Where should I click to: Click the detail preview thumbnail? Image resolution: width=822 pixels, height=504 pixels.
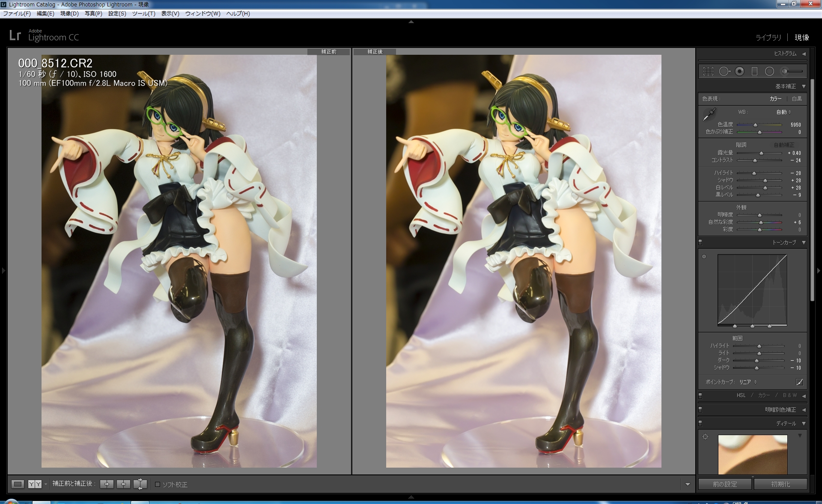(753, 454)
